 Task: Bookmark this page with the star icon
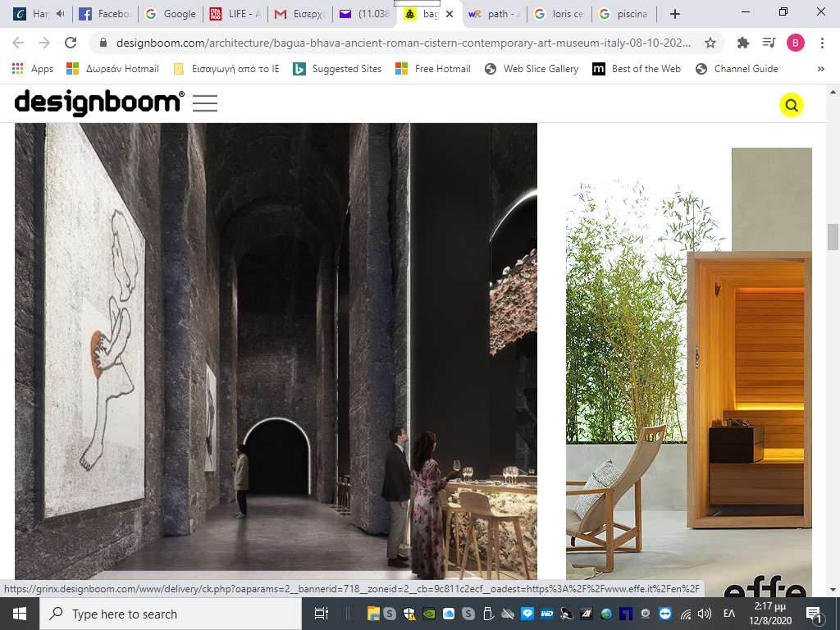click(x=710, y=43)
